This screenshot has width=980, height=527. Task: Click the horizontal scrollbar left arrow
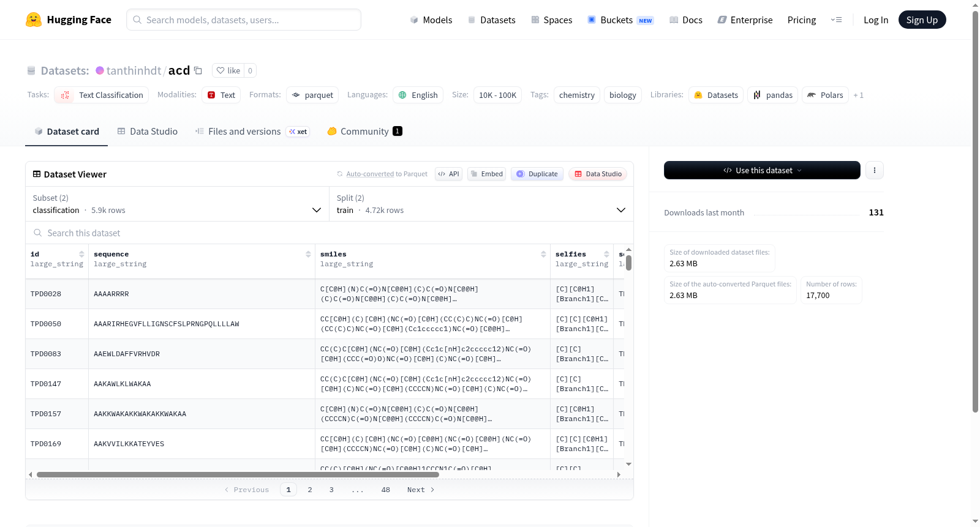[31, 474]
